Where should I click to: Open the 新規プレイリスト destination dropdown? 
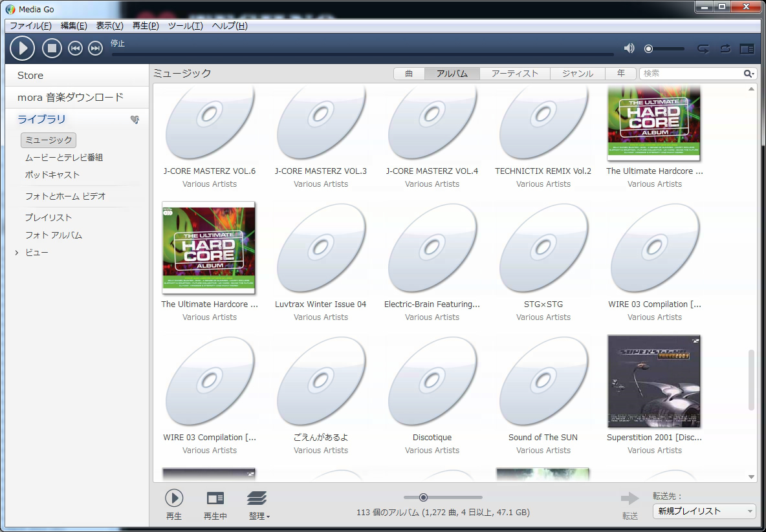(x=704, y=511)
